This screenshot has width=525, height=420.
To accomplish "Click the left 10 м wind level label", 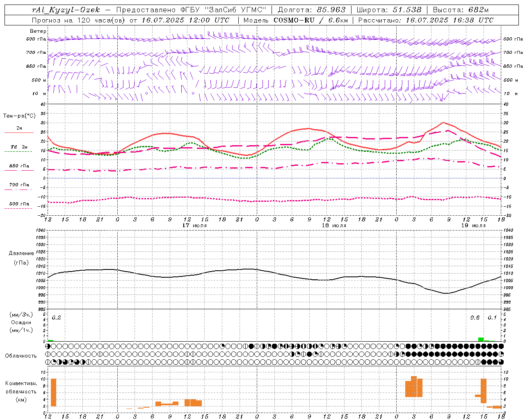I will click(x=39, y=94).
